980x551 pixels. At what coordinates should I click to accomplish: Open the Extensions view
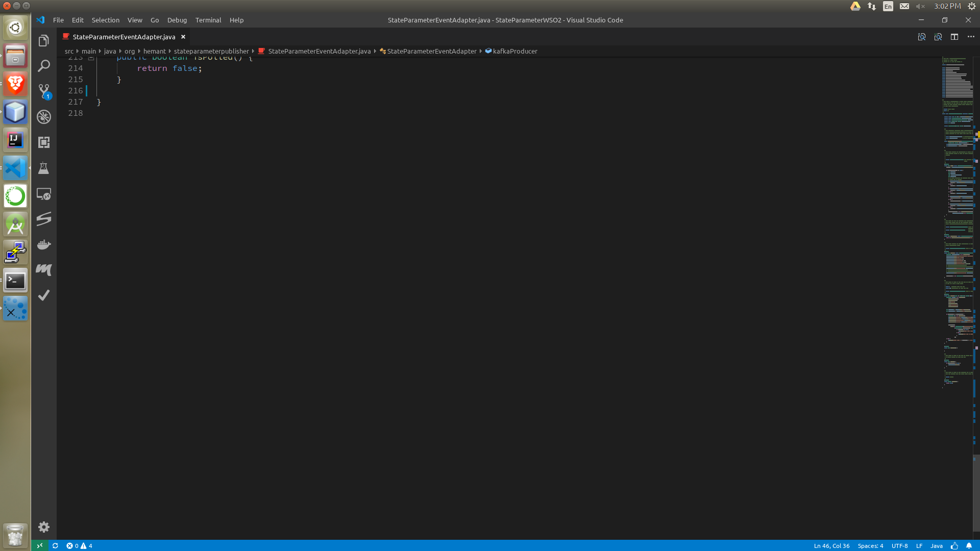coord(44,143)
